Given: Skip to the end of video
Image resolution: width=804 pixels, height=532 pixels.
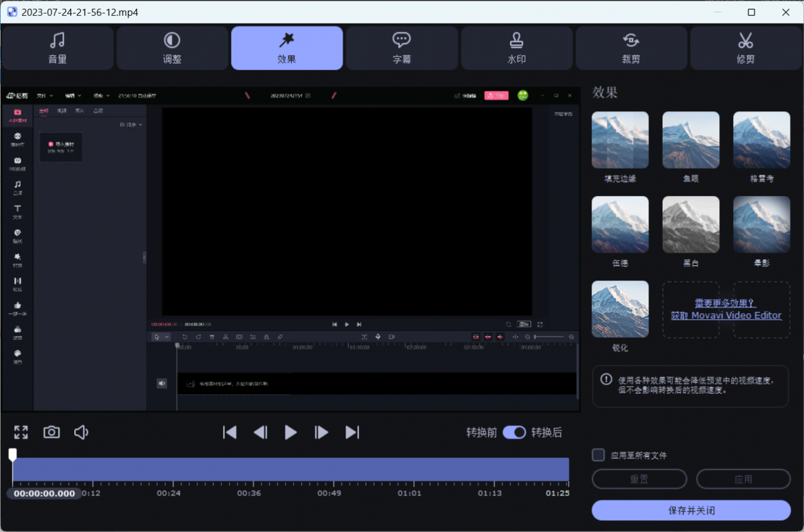Looking at the screenshot, I should pos(352,433).
